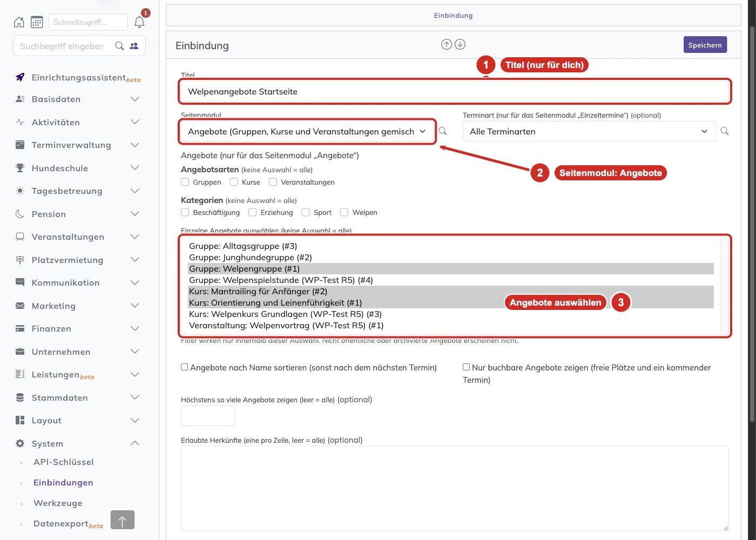756x540 pixels.
Task: Click the Pension moon icon
Action: point(20,214)
